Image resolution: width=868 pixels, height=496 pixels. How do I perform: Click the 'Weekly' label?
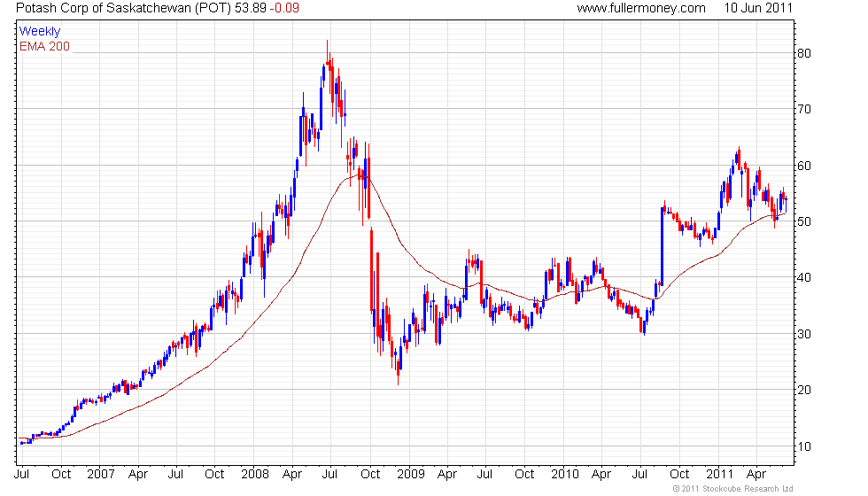pyautogui.click(x=40, y=32)
